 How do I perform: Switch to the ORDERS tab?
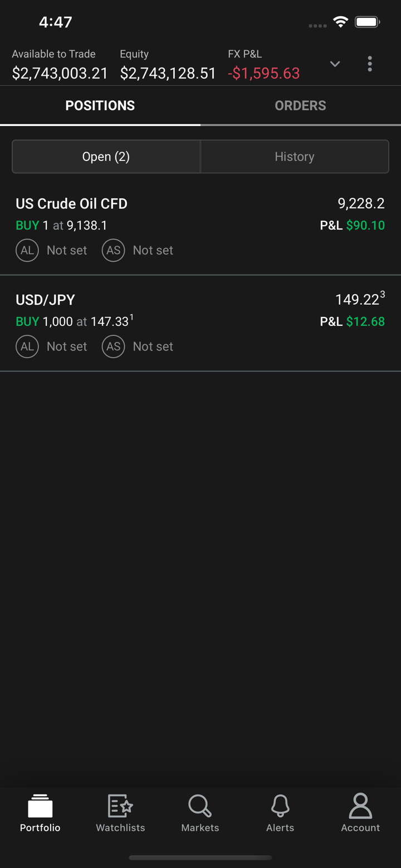point(300,106)
